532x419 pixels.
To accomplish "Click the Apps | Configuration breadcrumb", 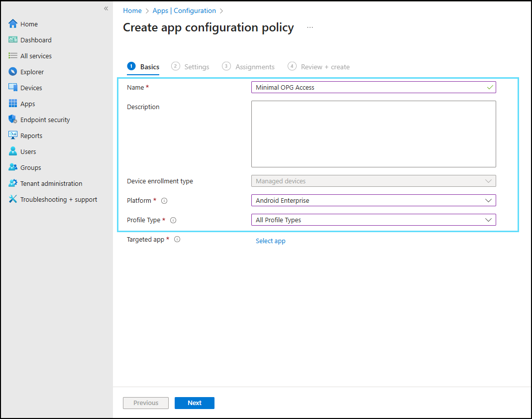I will (x=184, y=10).
